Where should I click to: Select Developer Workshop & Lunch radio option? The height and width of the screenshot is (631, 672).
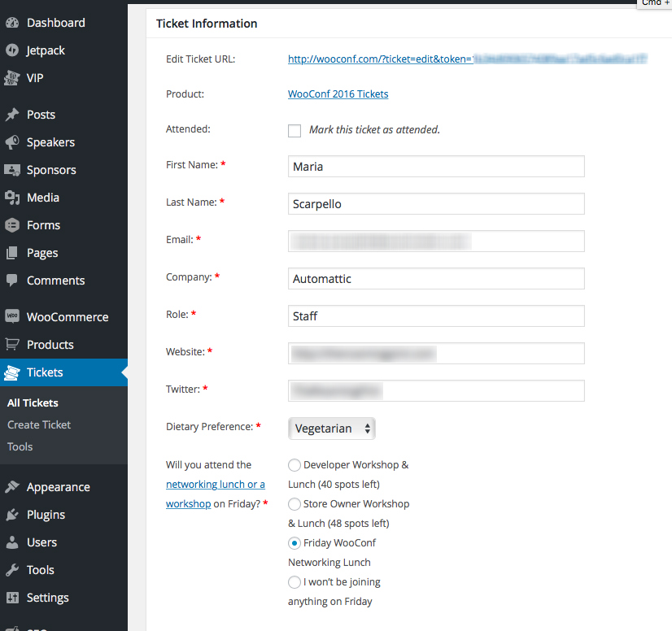(x=295, y=465)
